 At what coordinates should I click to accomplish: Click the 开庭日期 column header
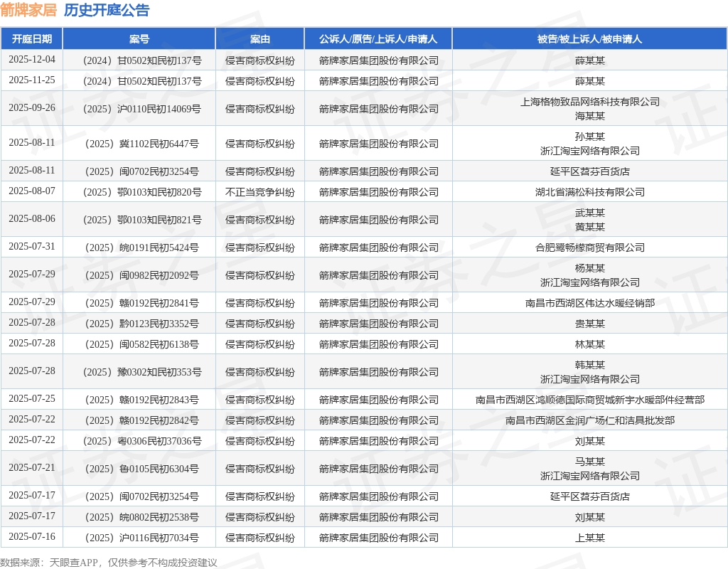point(31,39)
